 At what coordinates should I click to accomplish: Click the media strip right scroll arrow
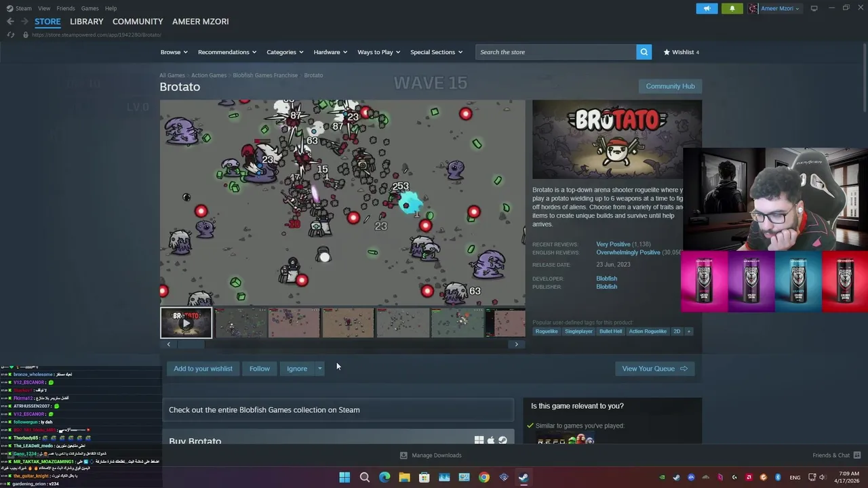(516, 344)
